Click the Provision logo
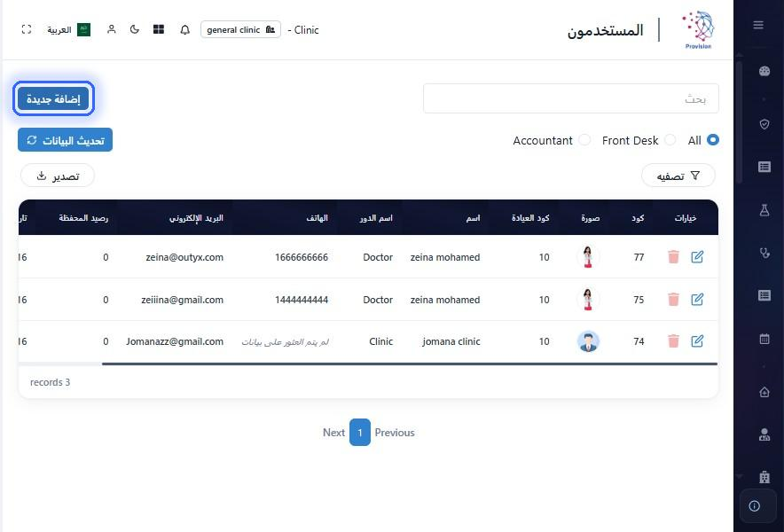 click(x=699, y=29)
